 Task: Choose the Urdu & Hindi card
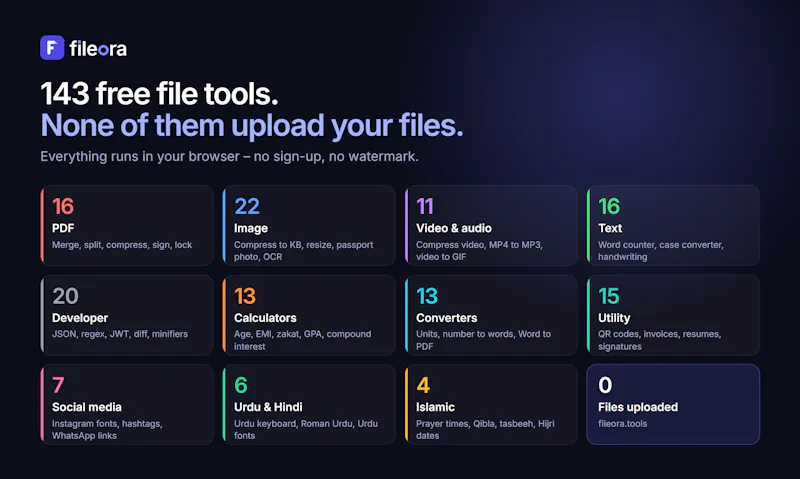click(309, 405)
